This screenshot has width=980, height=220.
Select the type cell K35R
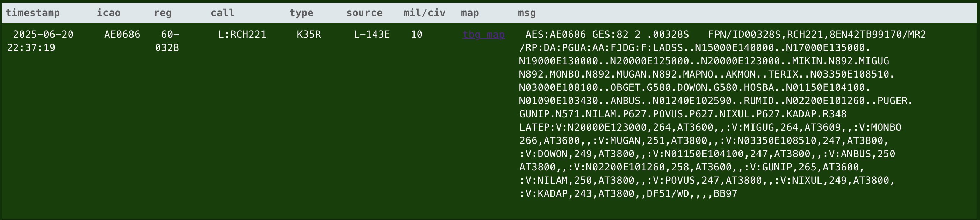pyautogui.click(x=309, y=35)
